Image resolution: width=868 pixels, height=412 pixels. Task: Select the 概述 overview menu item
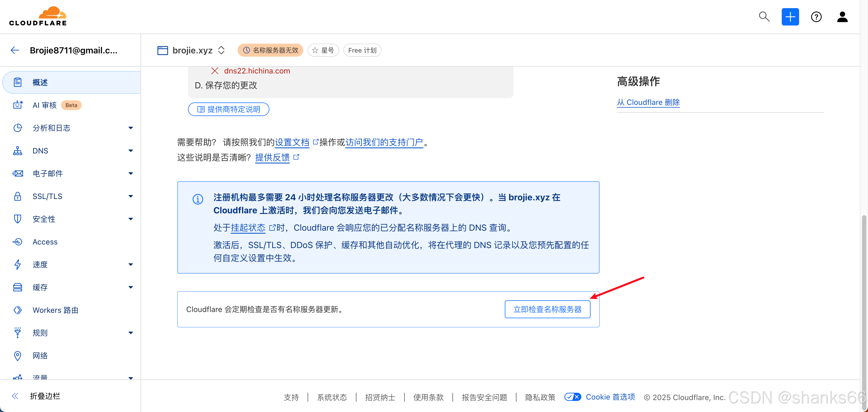(x=40, y=82)
